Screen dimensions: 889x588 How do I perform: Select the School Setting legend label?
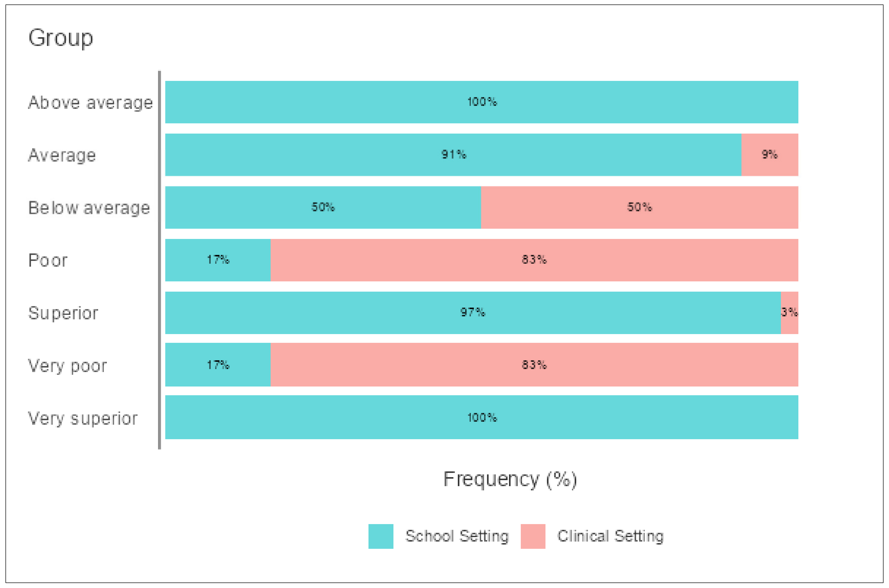[x=457, y=536]
